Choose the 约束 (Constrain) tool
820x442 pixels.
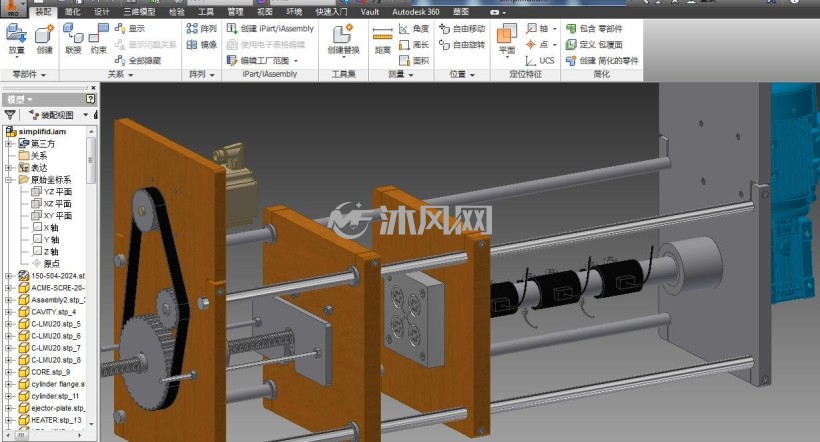[x=98, y=39]
